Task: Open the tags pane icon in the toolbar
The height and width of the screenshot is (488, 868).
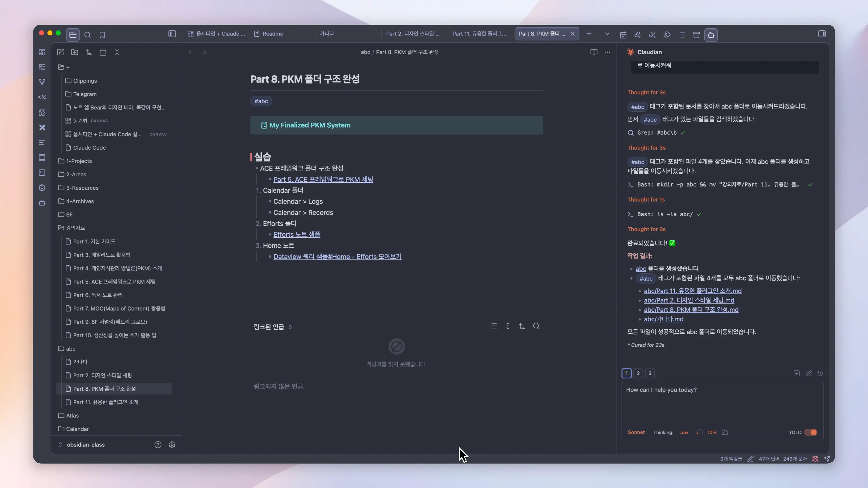Action: 667,35
